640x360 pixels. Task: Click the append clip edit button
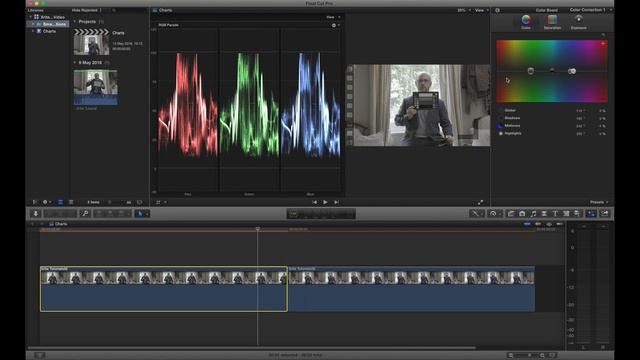[122, 213]
